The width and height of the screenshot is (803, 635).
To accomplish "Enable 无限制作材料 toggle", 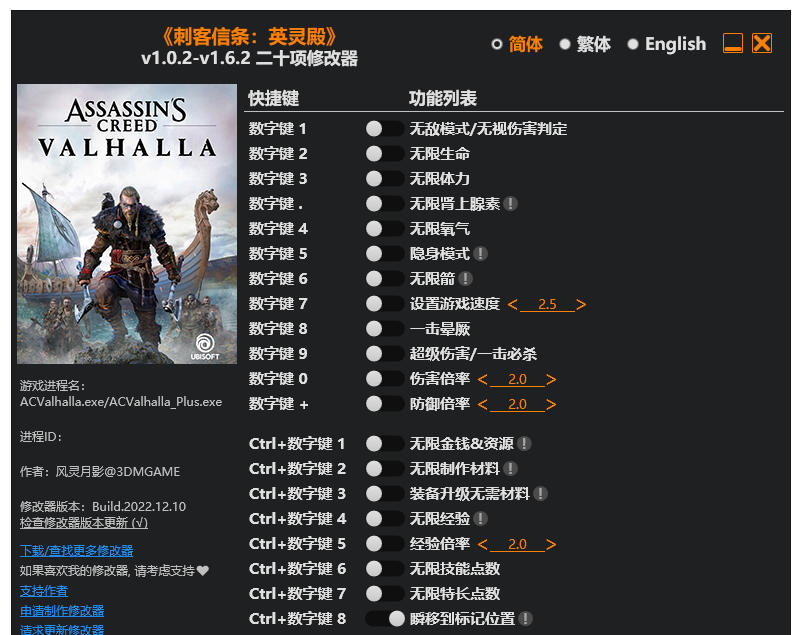I will coord(384,469).
